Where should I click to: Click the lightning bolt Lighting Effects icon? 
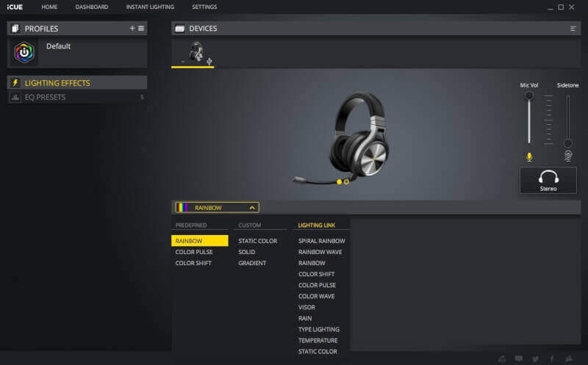(x=15, y=83)
